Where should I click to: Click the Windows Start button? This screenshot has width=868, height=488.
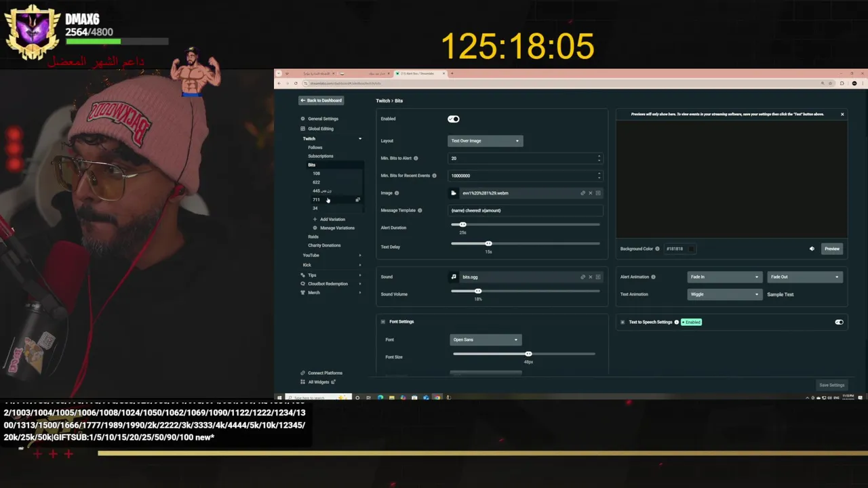(279, 398)
